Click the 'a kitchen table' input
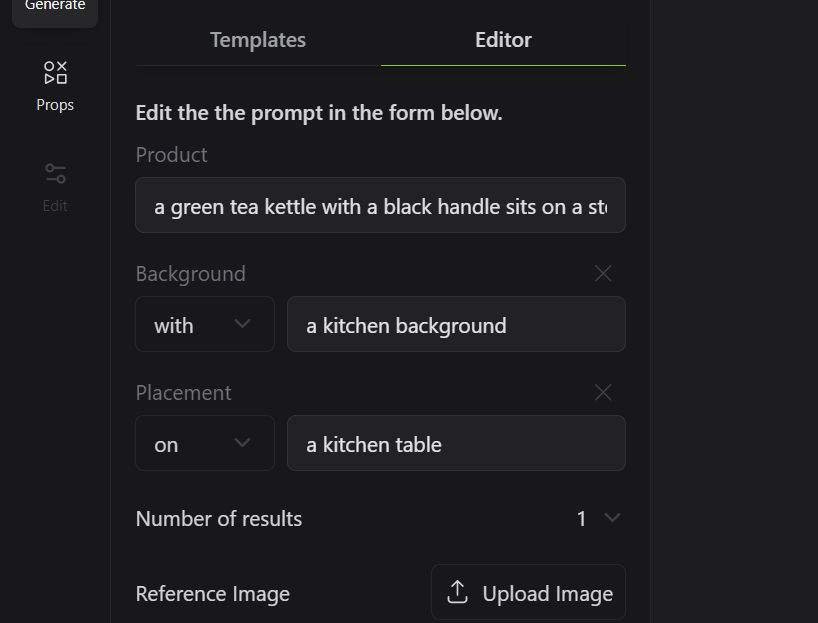This screenshot has width=818, height=623. (456, 444)
